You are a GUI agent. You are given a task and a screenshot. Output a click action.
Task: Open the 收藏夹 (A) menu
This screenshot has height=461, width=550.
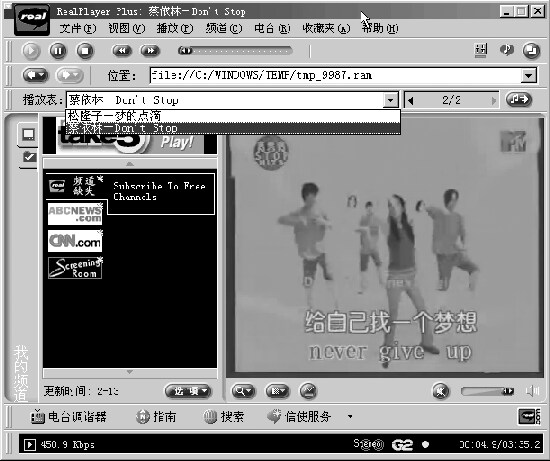click(326, 28)
